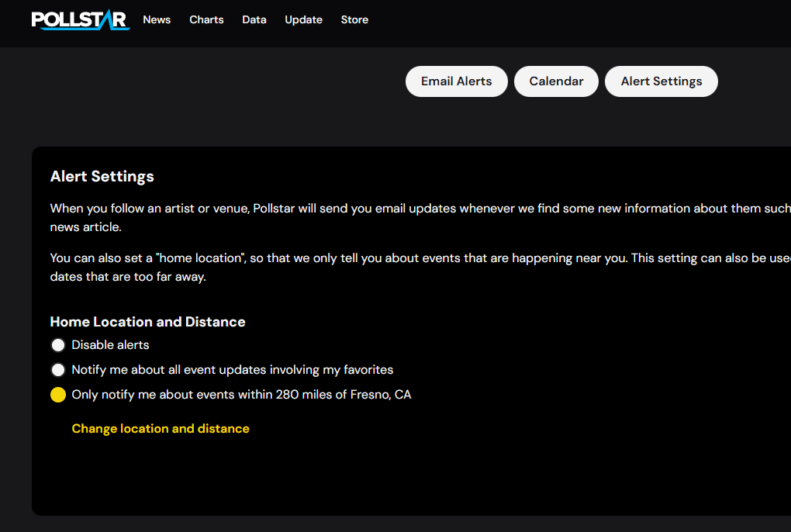Open Email Alerts
This screenshot has width=791, height=532.
click(457, 81)
